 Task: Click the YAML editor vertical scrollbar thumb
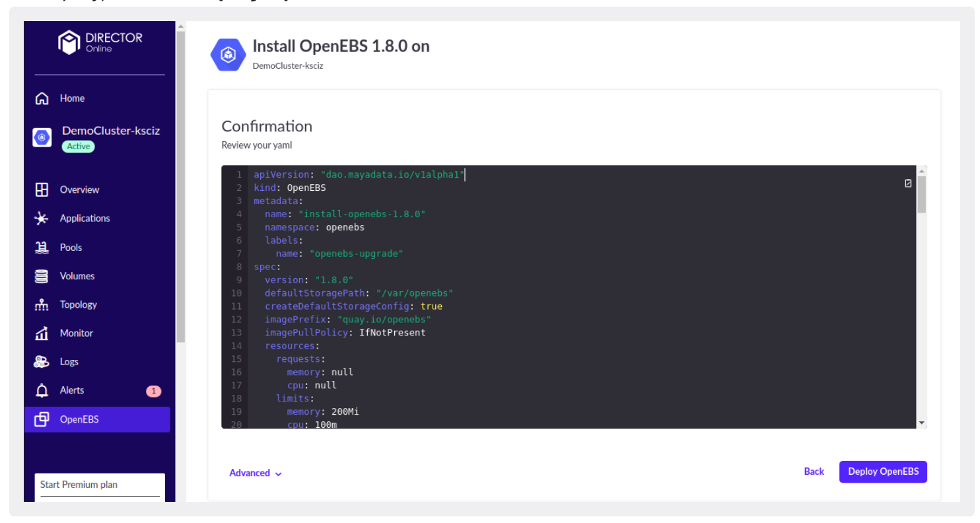[x=922, y=194]
